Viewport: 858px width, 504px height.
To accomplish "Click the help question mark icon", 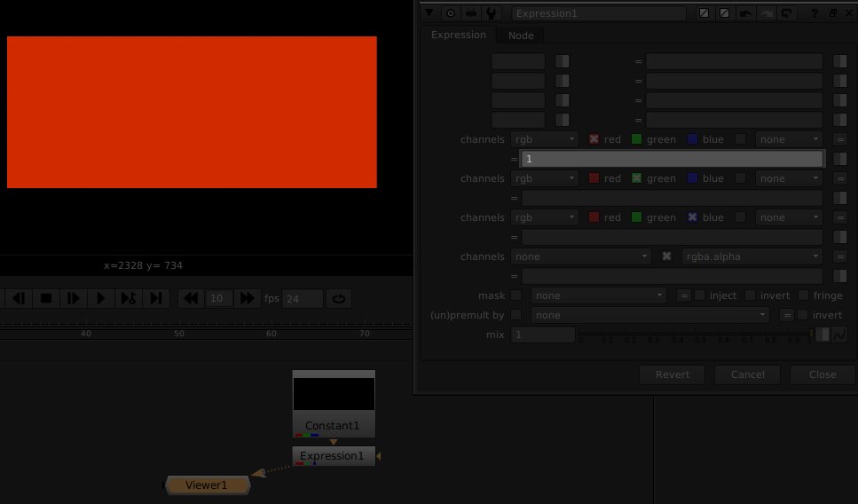I will [815, 13].
